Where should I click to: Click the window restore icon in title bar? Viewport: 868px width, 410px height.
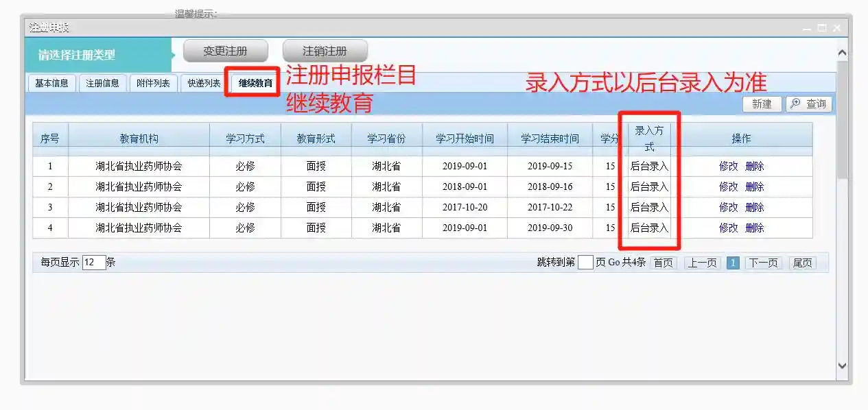(x=822, y=28)
